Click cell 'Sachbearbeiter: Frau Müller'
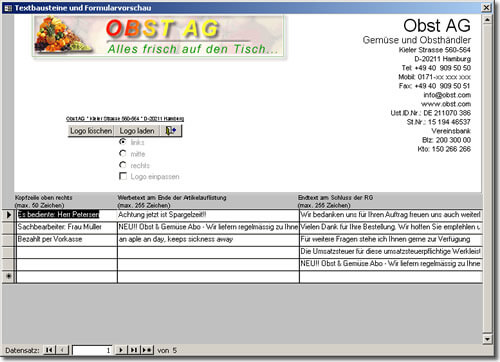This screenshot has height=362, width=500. pos(67,227)
